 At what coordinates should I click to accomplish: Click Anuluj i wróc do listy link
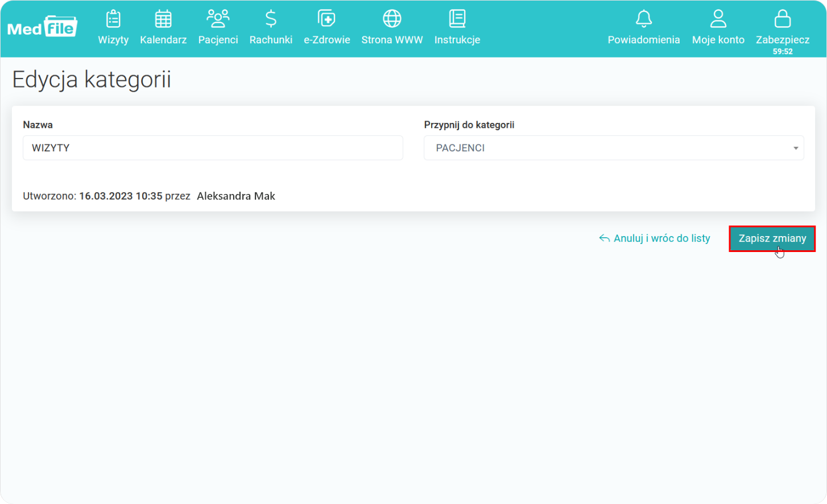coord(655,238)
